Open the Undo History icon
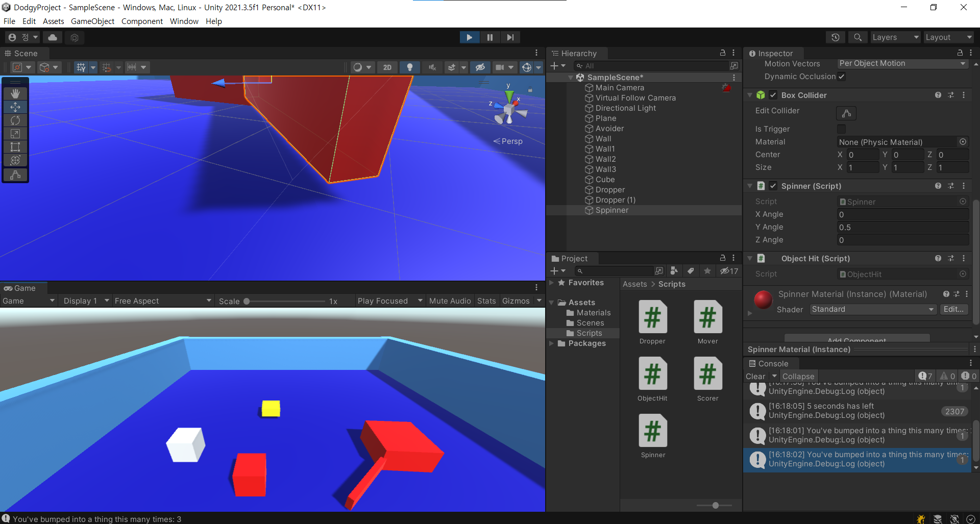This screenshot has width=980, height=524. 836,37
